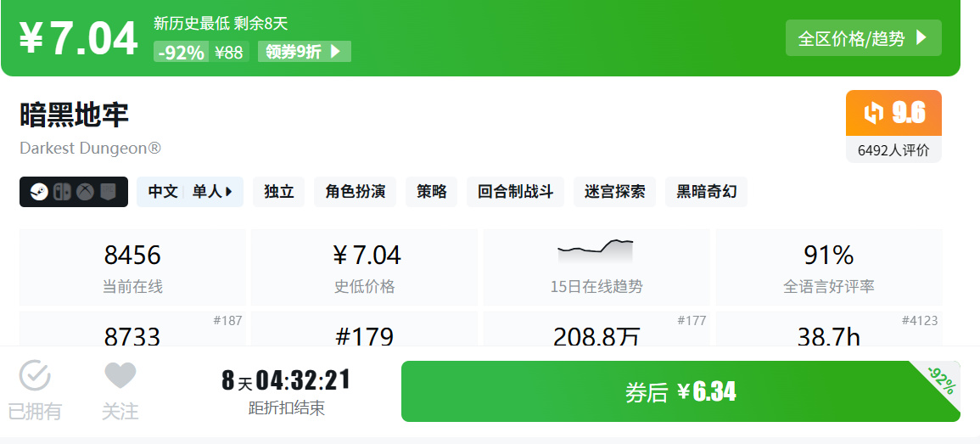This screenshot has height=444, width=980.
Task: Select the 迷宫探索 tag
Action: click(x=615, y=192)
